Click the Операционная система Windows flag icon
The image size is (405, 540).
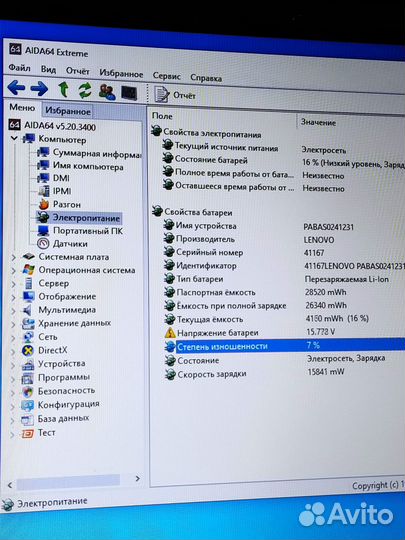29,270
